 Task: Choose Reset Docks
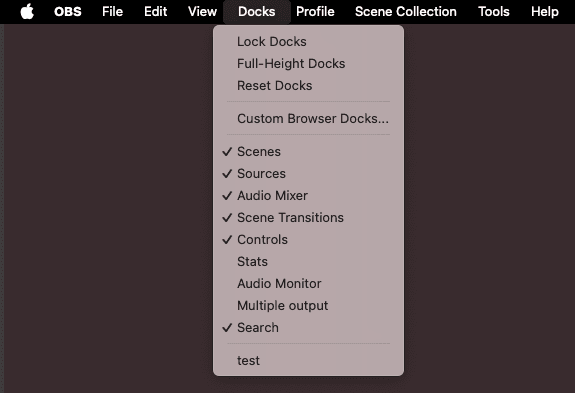(x=308, y=85)
